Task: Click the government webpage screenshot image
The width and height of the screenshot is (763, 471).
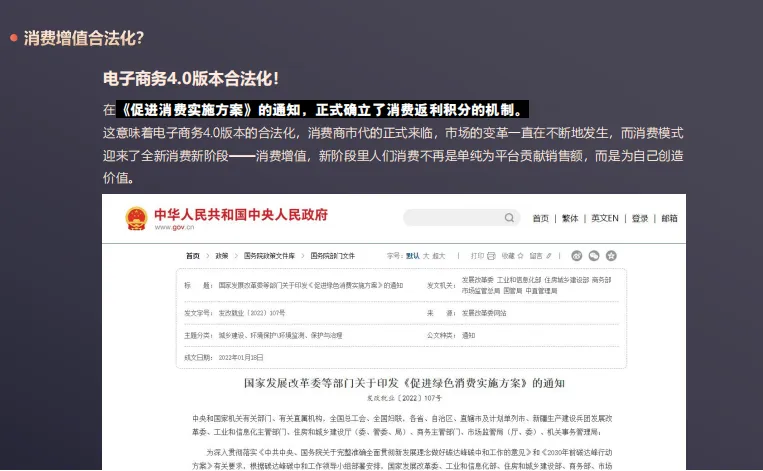Action: coord(394,332)
